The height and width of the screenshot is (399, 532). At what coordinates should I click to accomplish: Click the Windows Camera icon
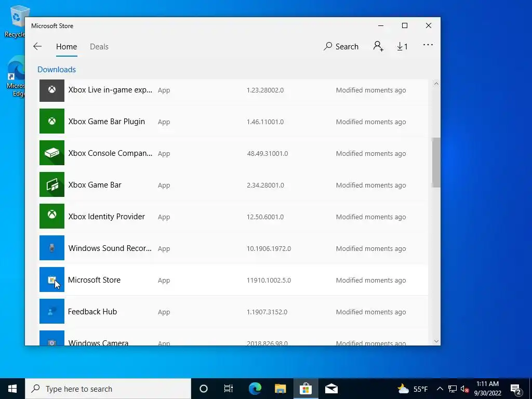click(x=52, y=338)
